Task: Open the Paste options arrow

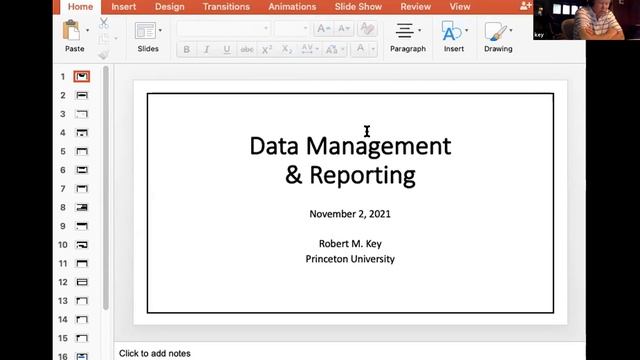Action: [87, 30]
